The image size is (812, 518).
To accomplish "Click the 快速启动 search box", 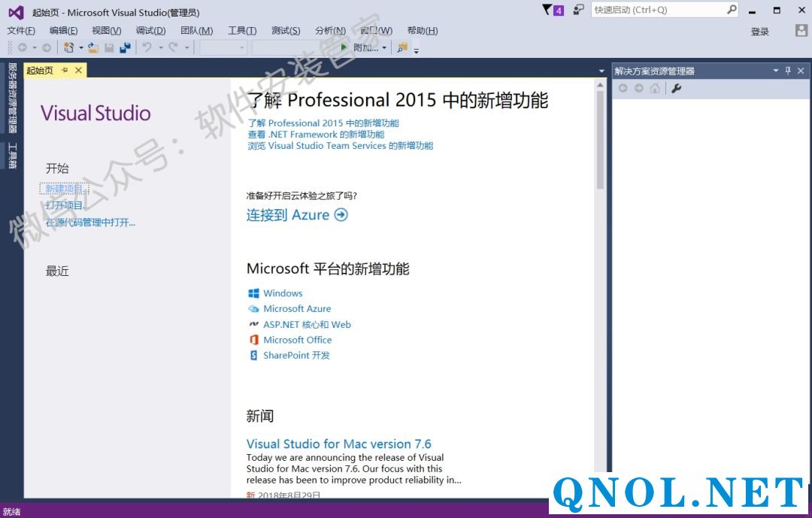I will click(x=658, y=10).
